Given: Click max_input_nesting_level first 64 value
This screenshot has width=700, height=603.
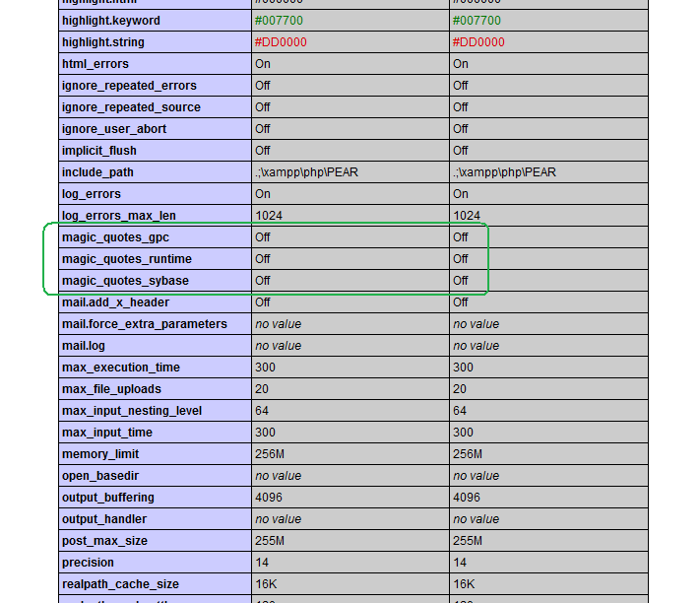Looking at the screenshot, I should pos(262,411).
